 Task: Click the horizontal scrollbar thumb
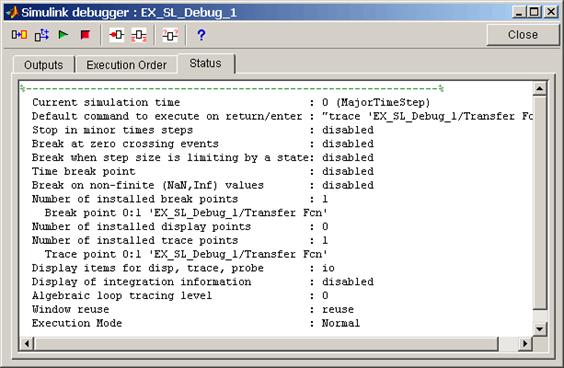[266, 344]
